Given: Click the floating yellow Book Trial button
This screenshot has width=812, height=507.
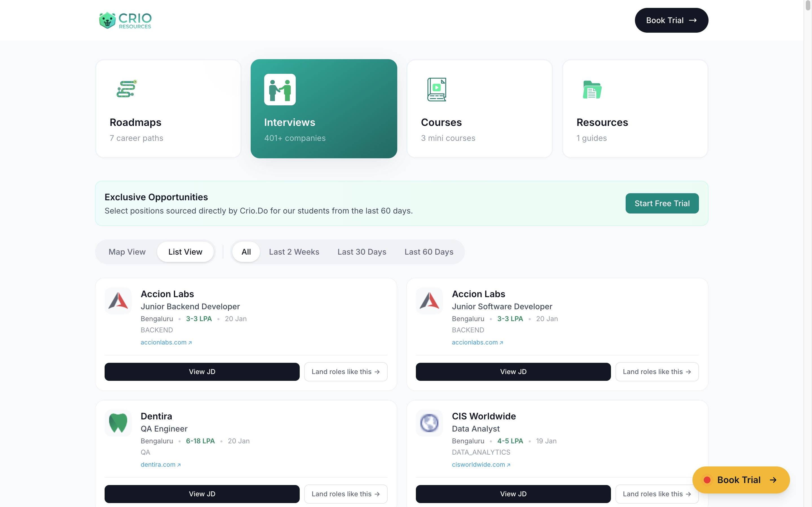Looking at the screenshot, I should click(741, 480).
